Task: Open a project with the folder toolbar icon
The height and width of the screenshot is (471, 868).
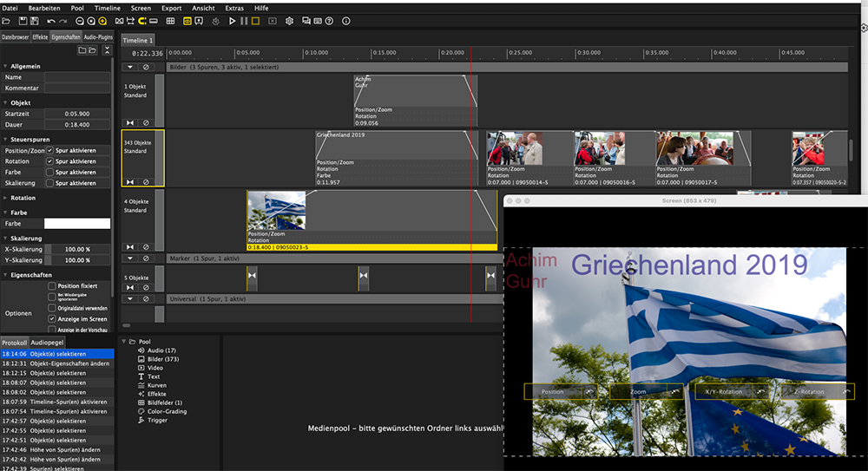Action: [x=6, y=21]
